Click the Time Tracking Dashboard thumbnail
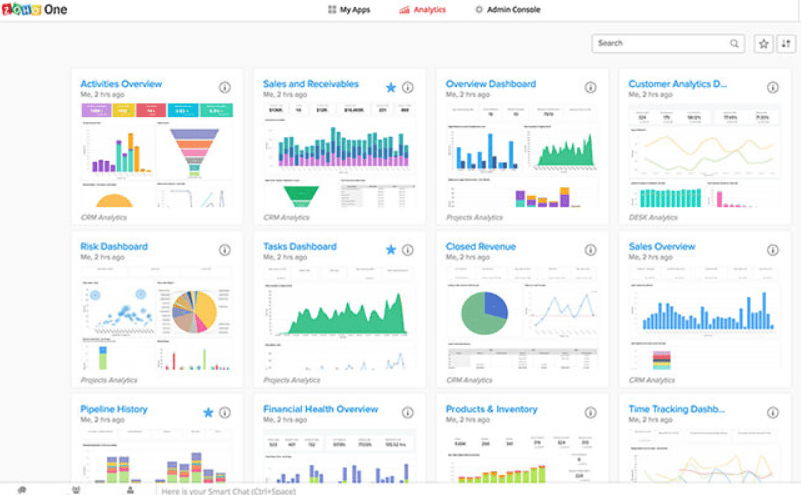The height and width of the screenshot is (495, 801). (705, 455)
